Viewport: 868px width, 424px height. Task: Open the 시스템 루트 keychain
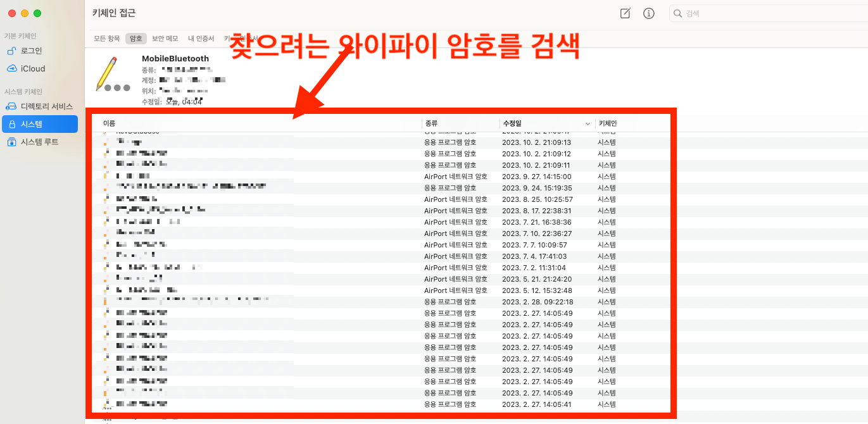coord(37,141)
